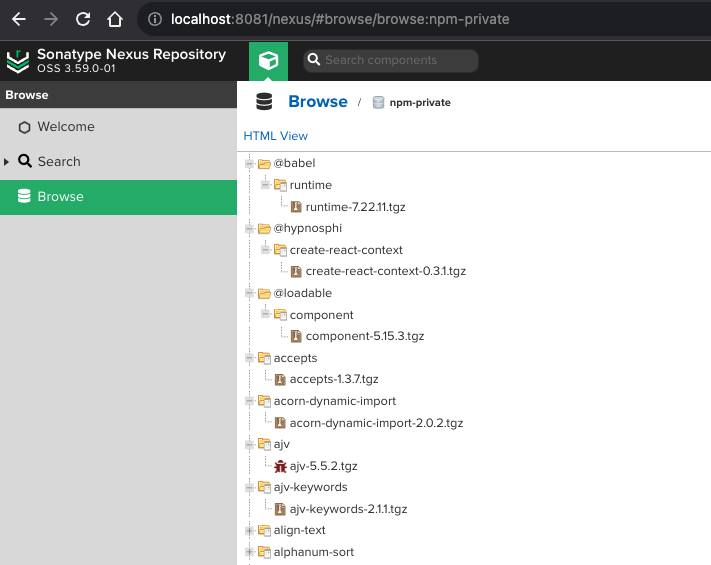Click the npm-private repository icon

(x=378, y=102)
